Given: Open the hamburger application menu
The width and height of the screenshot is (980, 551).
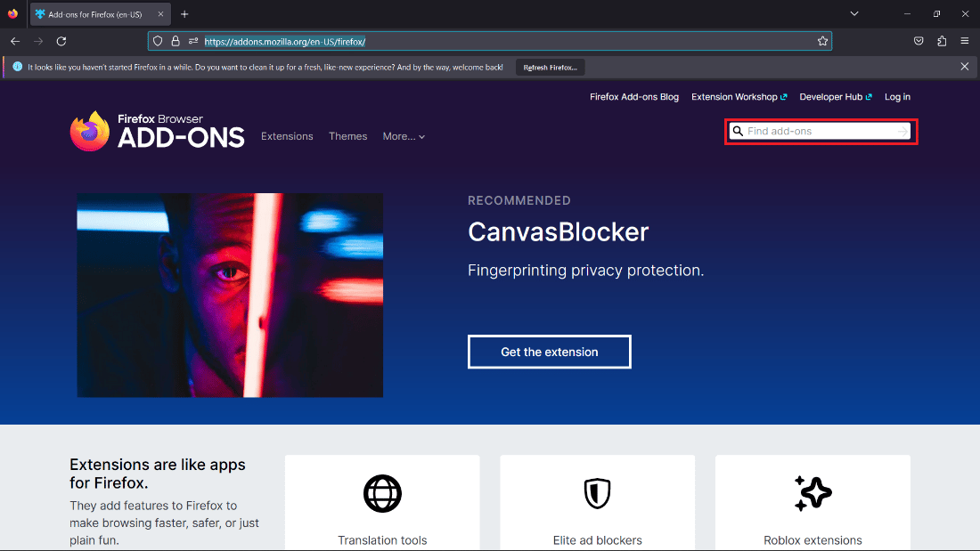Looking at the screenshot, I should click(x=965, y=41).
